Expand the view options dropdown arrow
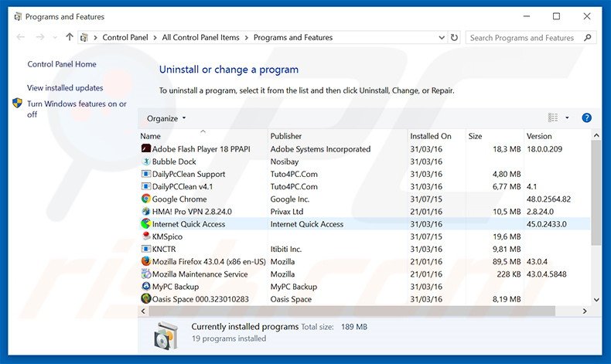This screenshot has height=364, width=611. [x=567, y=118]
